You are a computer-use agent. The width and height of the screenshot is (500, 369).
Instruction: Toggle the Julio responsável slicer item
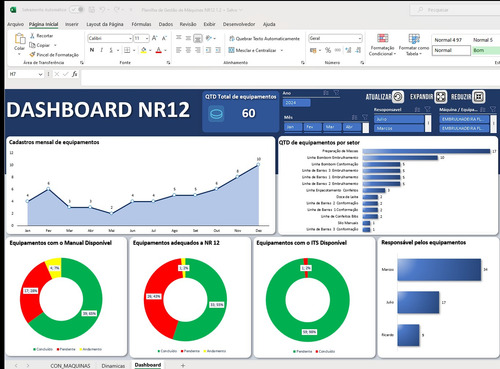click(x=399, y=119)
